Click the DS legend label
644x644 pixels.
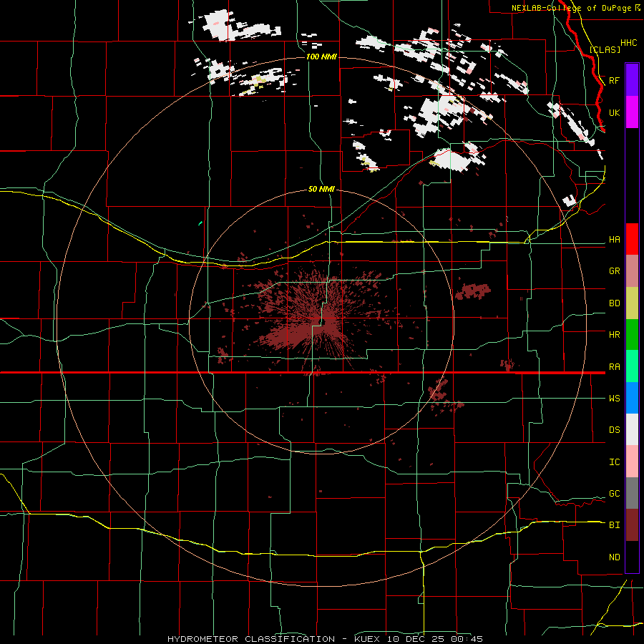614,430
